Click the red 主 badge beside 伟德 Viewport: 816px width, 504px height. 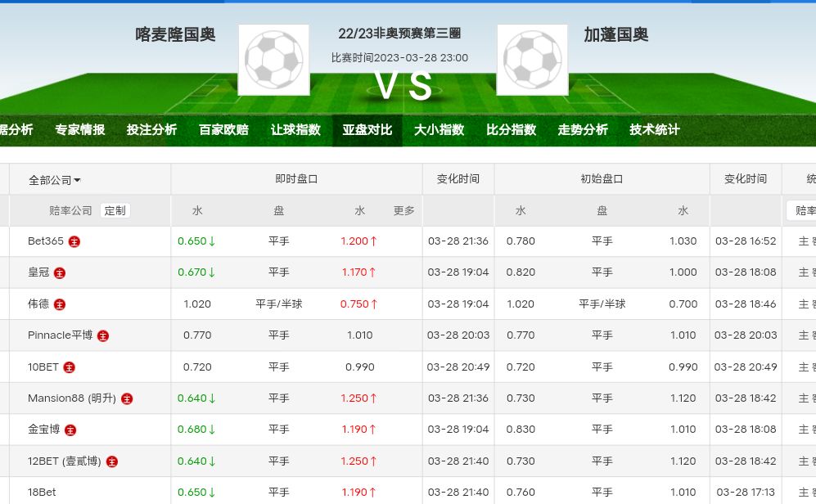click(60, 304)
